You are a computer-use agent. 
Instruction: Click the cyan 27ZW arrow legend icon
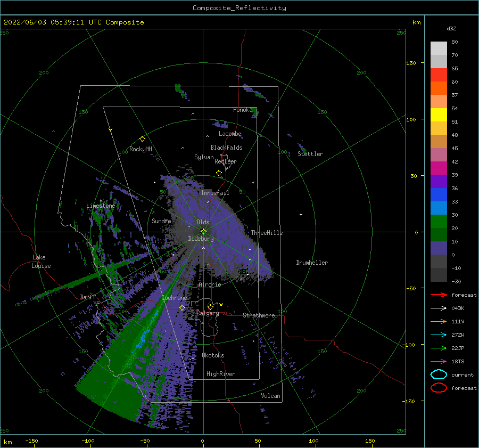439,335
